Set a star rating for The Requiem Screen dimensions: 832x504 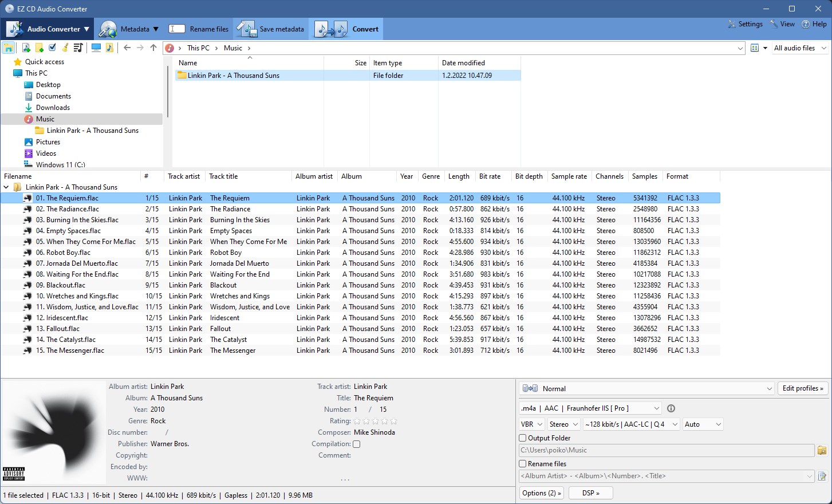click(375, 420)
